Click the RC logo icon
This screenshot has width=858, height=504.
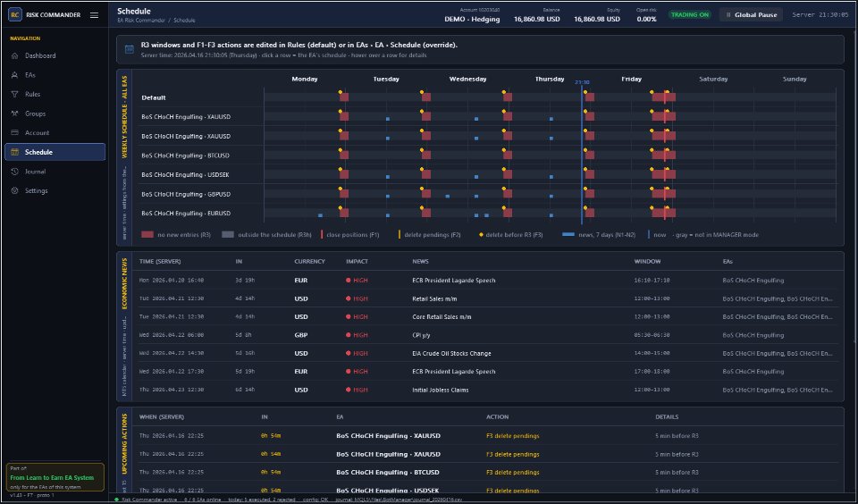[x=15, y=15]
